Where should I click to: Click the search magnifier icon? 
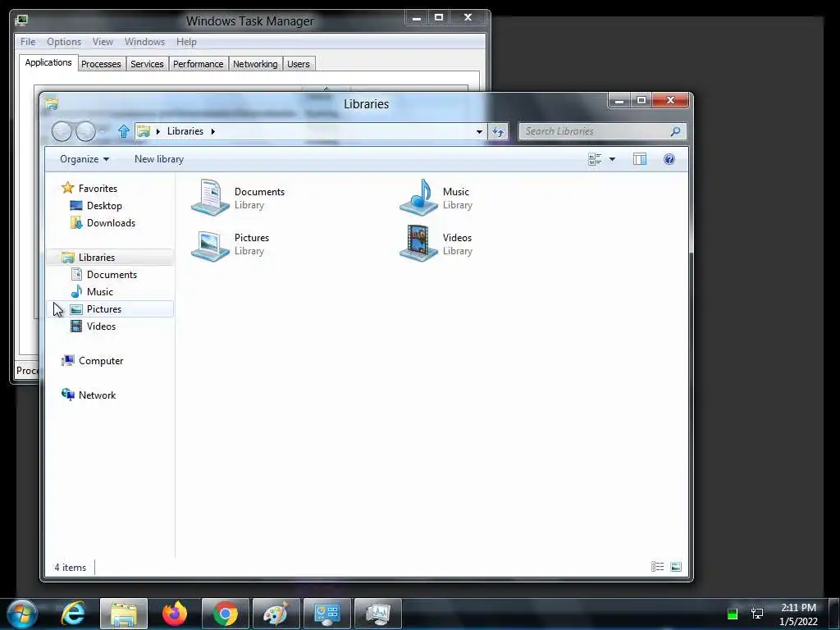(x=676, y=131)
